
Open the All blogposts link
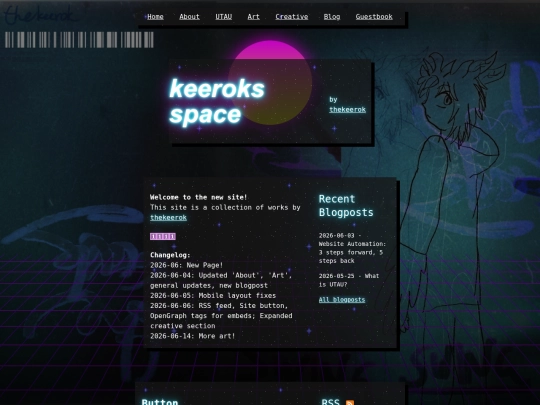tap(342, 300)
